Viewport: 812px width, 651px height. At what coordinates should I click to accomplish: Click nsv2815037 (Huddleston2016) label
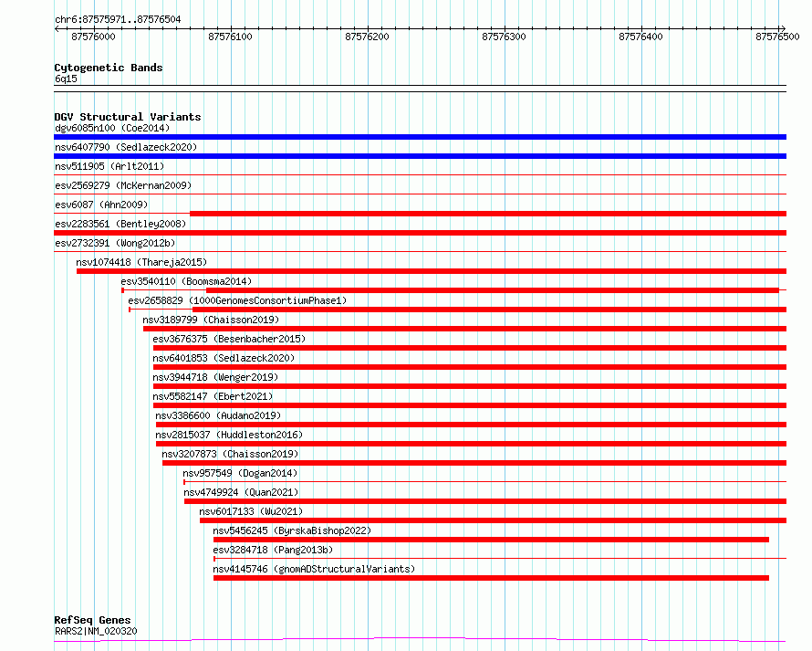[229, 435]
